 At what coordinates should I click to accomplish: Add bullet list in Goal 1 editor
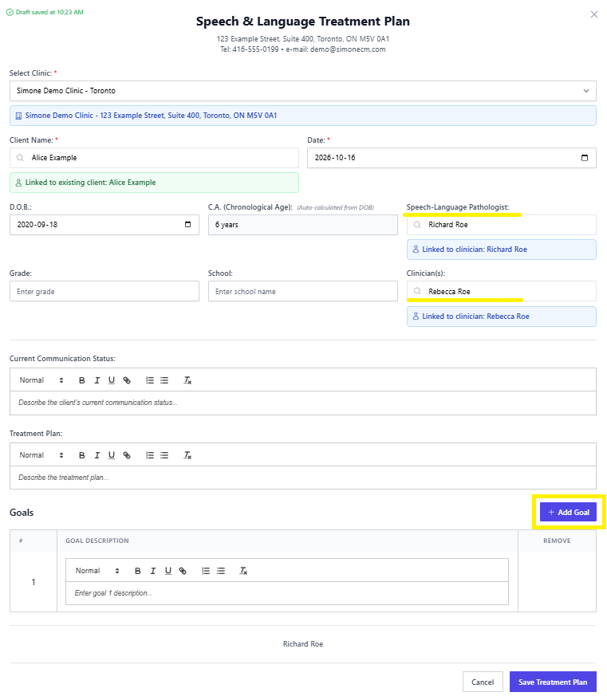221,571
